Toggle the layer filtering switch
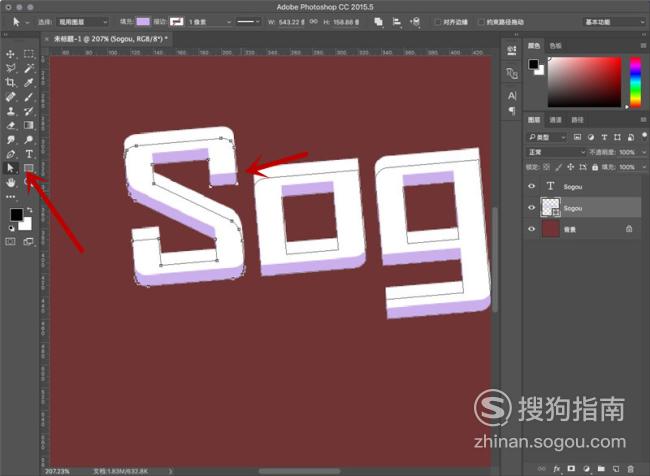 [644, 136]
